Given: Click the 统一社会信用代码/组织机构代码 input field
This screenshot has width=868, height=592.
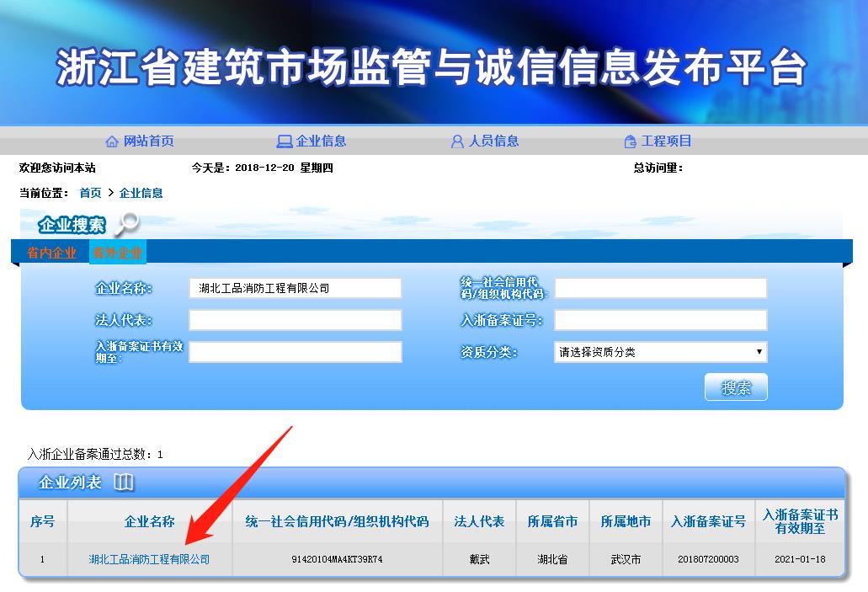Looking at the screenshot, I should (660, 288).
